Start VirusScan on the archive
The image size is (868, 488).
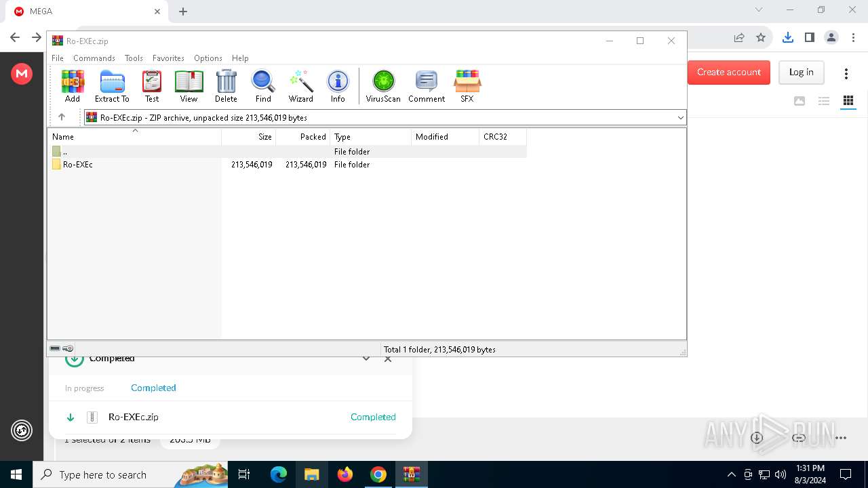coord(383,86)
